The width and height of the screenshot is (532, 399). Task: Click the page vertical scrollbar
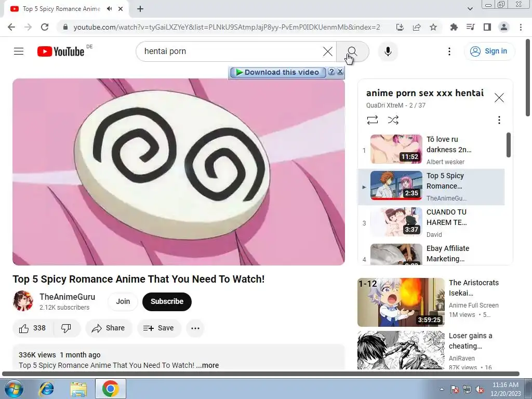528,78
